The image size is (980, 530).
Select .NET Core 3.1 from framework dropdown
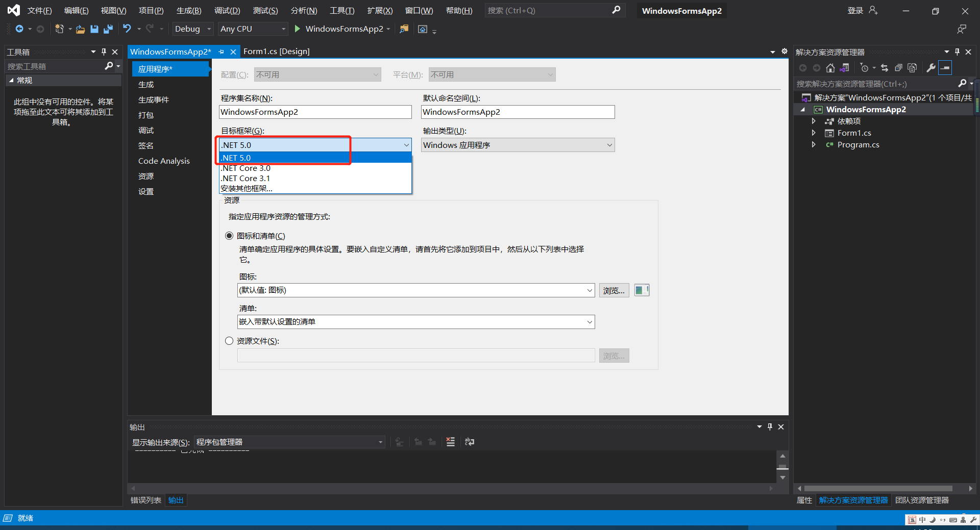click(x=245, y=178)
